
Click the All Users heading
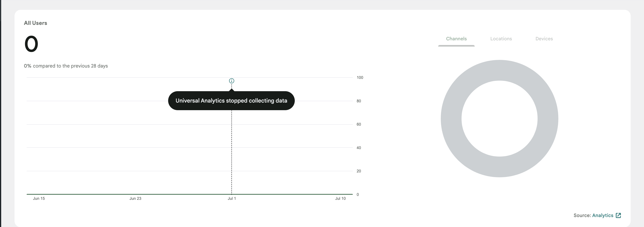coord(35,23)
